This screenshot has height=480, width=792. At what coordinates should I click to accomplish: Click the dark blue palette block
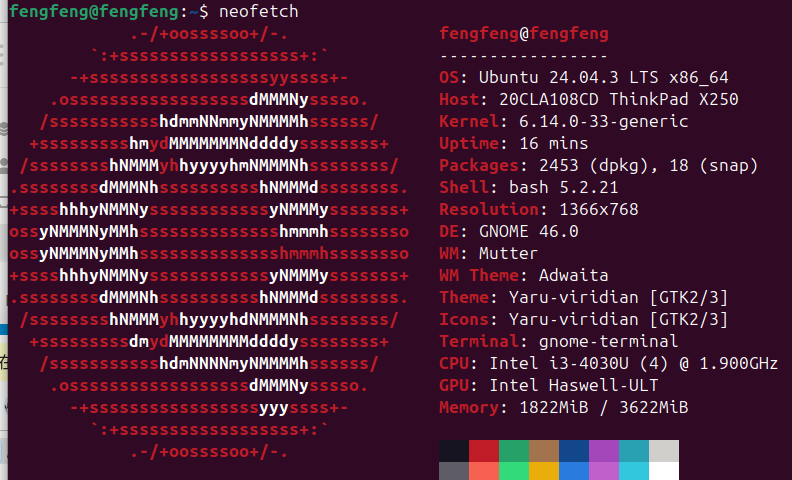574,451
